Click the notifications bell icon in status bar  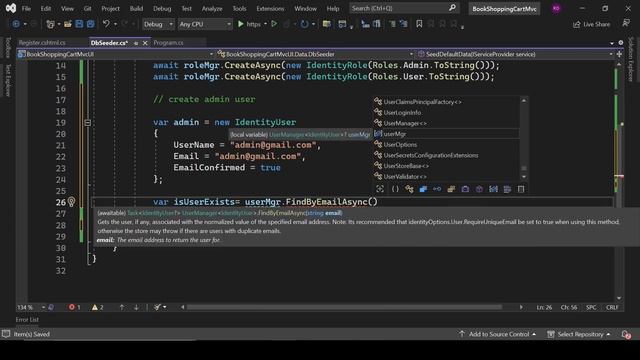[626, 334]
